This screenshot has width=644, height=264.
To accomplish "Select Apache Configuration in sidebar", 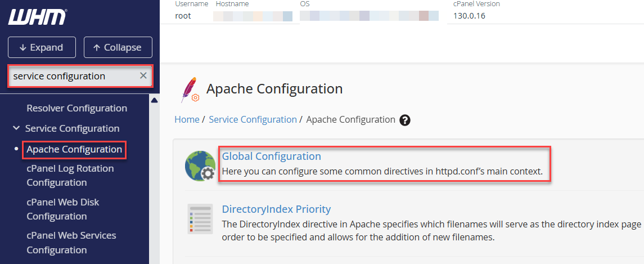I will coord(74,149).
